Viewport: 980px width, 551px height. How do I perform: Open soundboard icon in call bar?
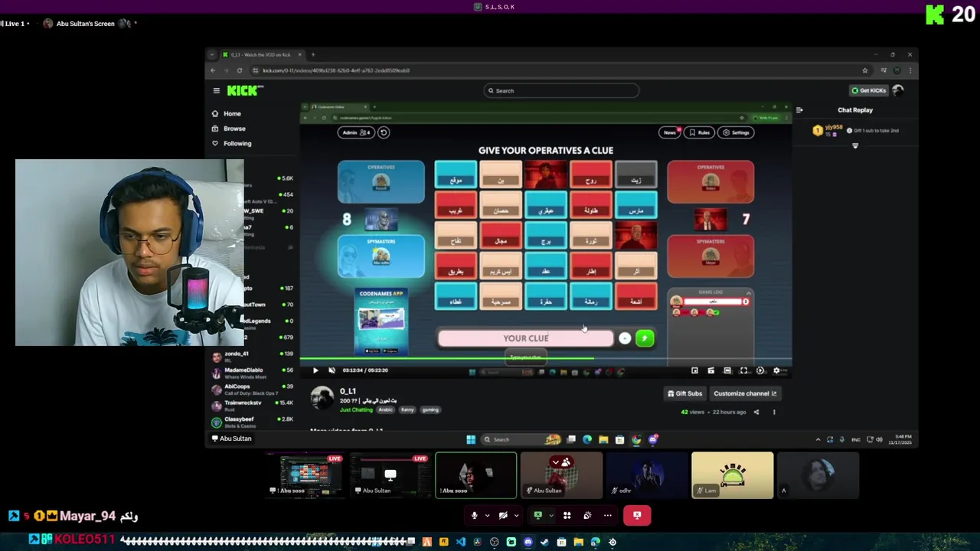tap(587, 516)
